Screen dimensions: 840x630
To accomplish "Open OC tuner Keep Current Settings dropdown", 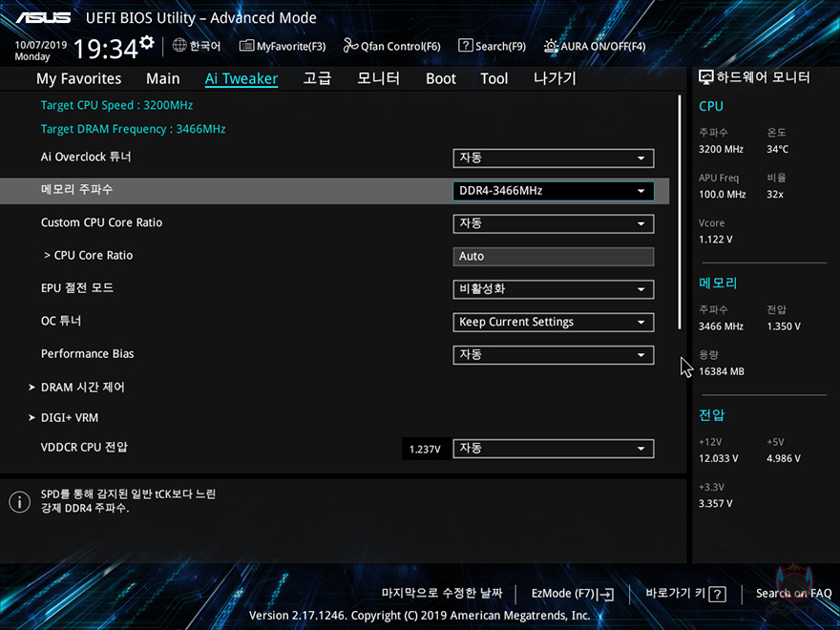I will (553, 322).
